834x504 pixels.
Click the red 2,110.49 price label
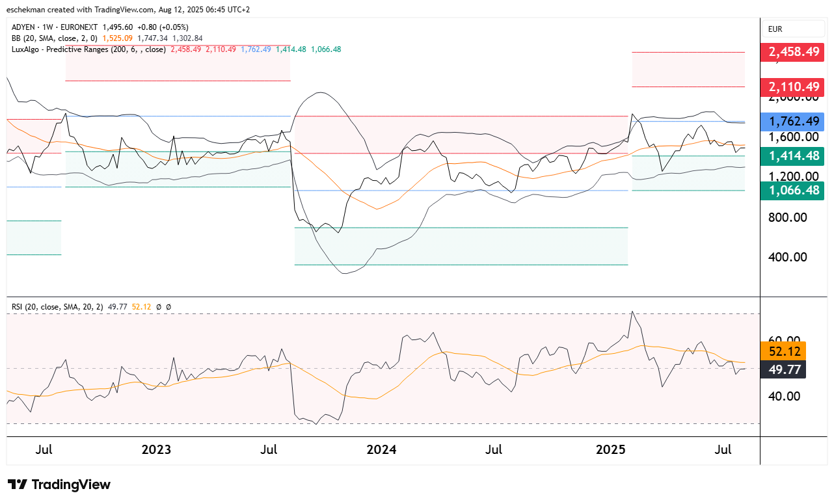pos(792,86)
